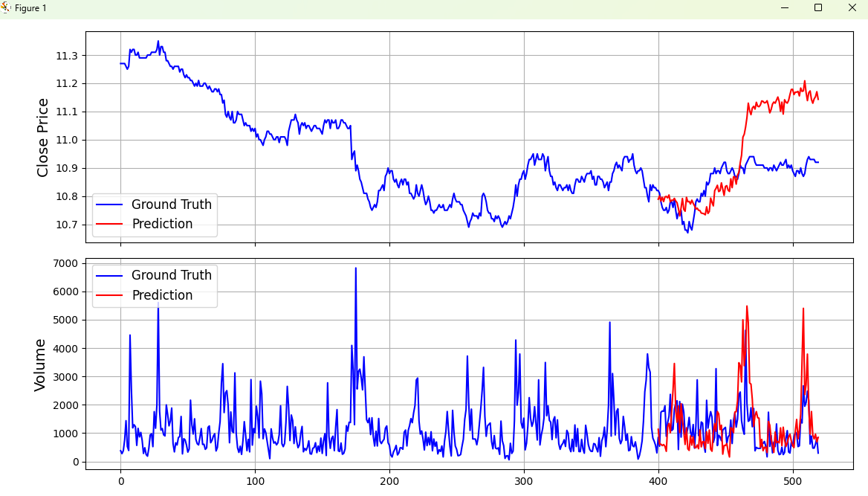The width and height of the screenshot is (868, 496).
Task: Click the 200 tick label on the x-axis
Action: click(x=389, y=481)
